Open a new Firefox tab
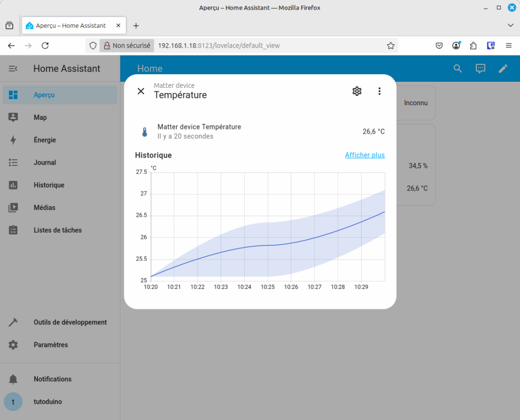This screenshot has height=420, width=520. pos(136,25)
